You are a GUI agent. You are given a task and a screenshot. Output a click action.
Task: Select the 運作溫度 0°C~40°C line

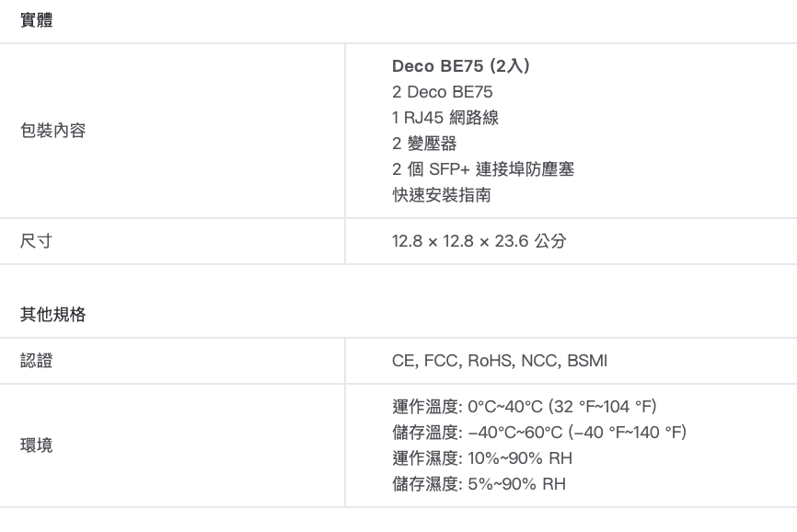[x=525, y=407]
